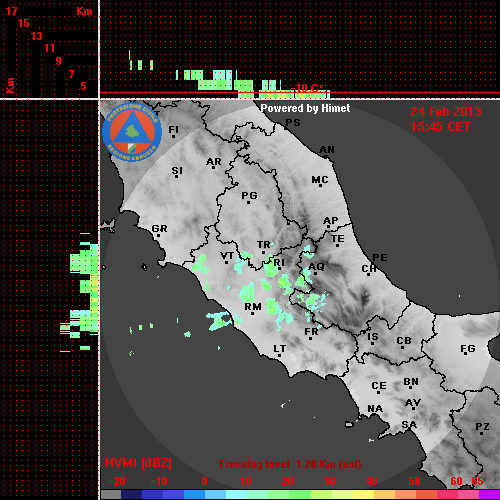Click the TR city label
Image resolution: width=500 pixels, height=500 pixels.
point(263,245)
